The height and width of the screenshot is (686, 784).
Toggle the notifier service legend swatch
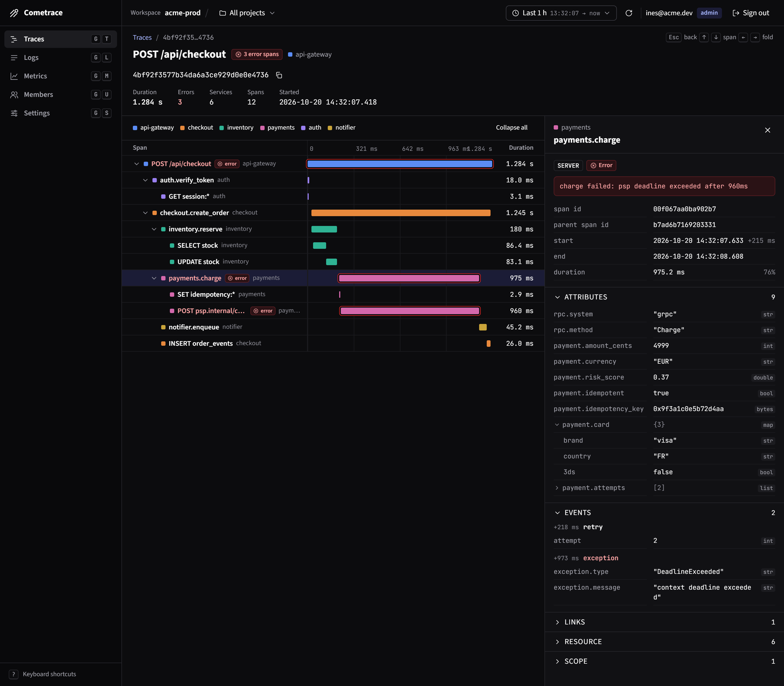(x=330, y=128)
